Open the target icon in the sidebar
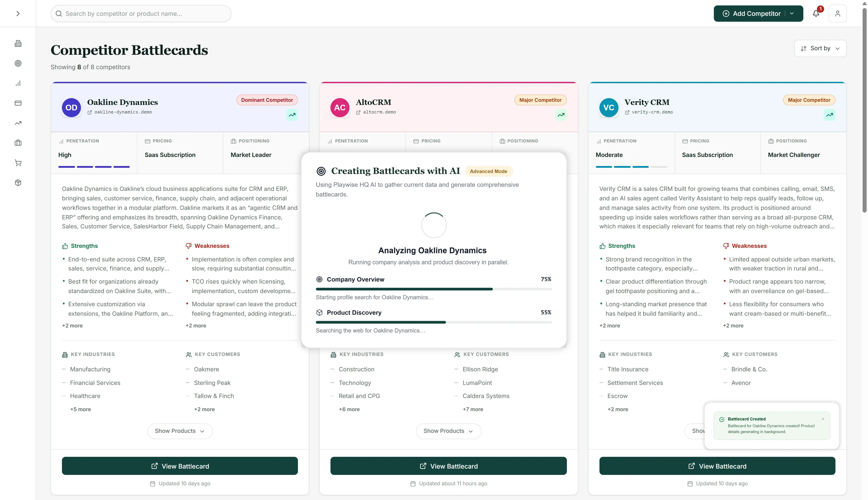868x500 pixels. pos(18,63)
